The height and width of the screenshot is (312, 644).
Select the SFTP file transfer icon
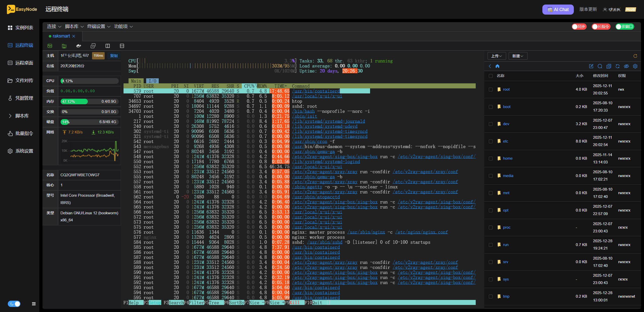[64, 46]
